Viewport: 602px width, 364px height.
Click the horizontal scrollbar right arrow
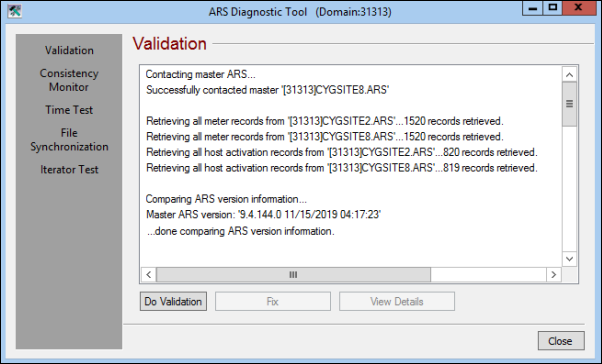pos(554,275)
